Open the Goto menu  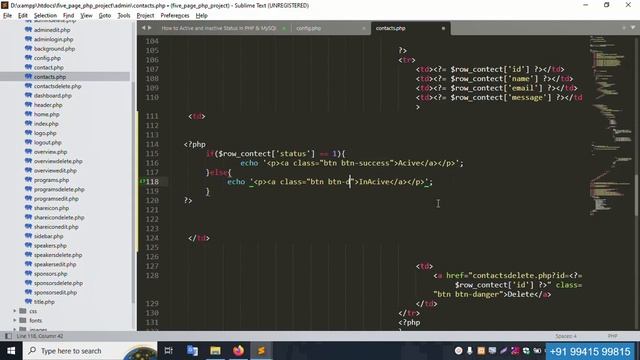(105, 16)
